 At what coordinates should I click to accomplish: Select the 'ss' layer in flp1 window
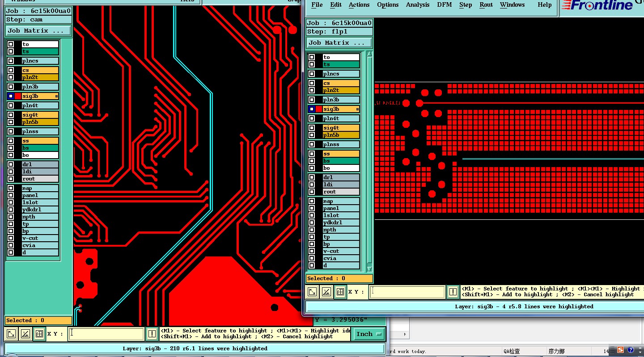[x=341, y=154]
